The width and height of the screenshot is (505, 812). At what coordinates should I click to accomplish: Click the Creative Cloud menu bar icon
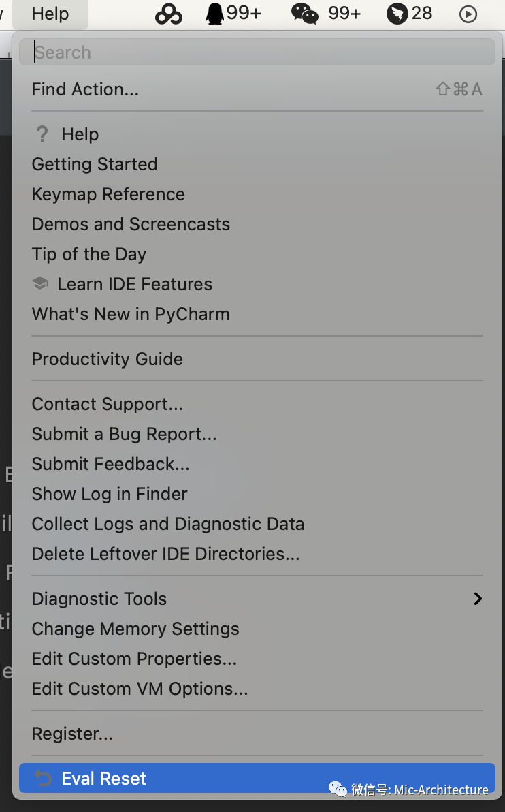(169, 14)
